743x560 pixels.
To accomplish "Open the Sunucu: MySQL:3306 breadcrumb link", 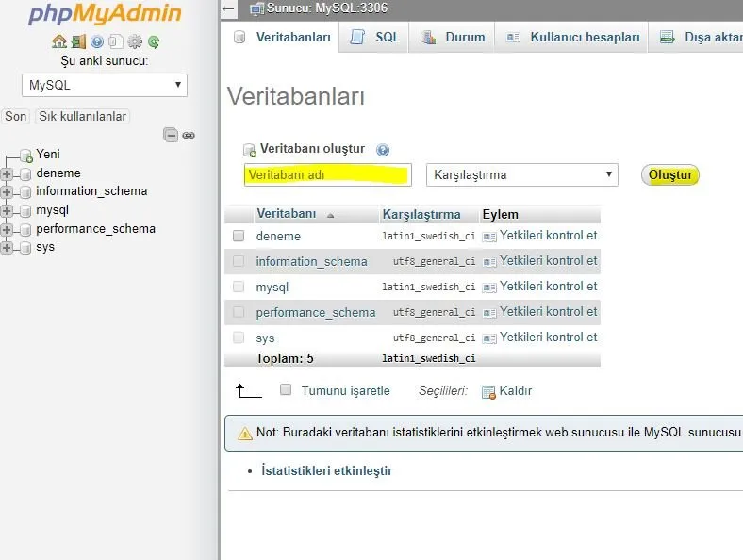I will pyautogui.click(x=327, y=8).
